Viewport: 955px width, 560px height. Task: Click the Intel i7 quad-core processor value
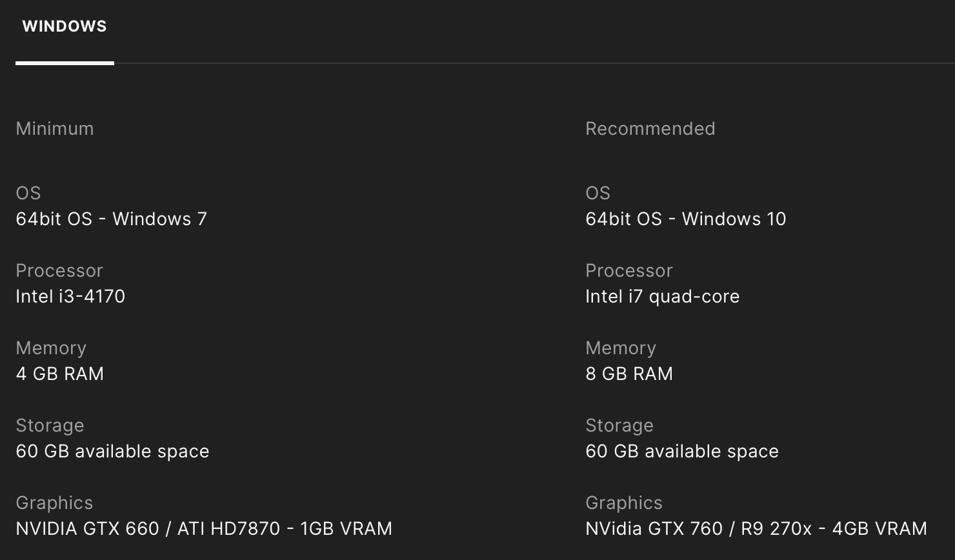[662, 296]
